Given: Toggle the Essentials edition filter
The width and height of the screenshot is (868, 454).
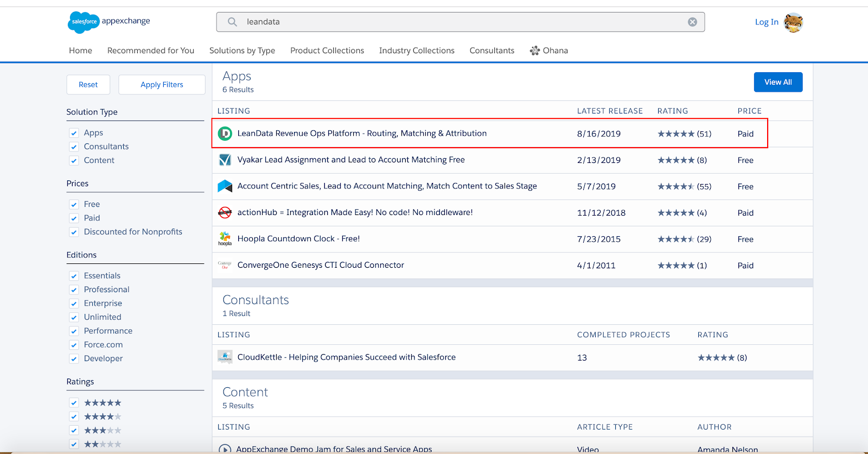Looking at the screenshot, I should [74, 276].
